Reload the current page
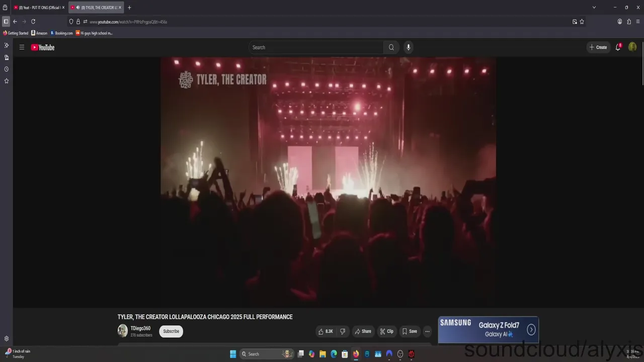Screen dimensions: 644x362 (33, 22)
